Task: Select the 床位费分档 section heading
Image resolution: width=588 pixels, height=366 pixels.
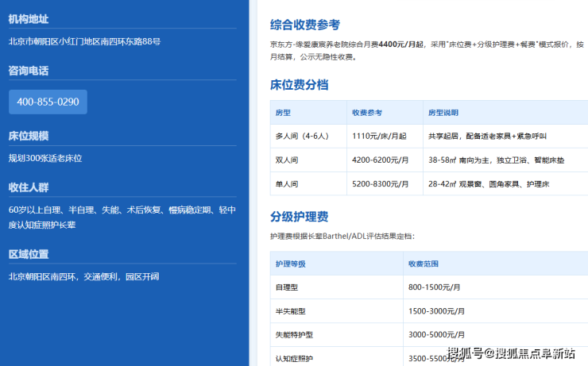Action: tap(299, 85)
